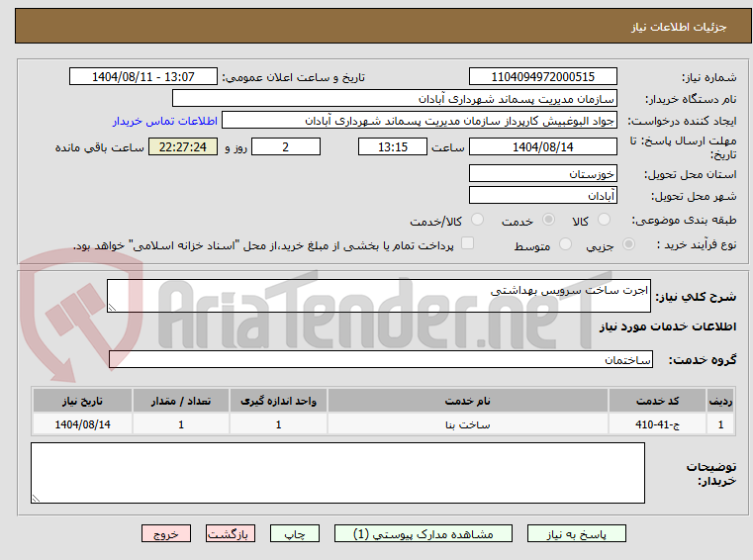Click the table date cell 1404/08/14
The height and width of the screenshot is (560, 753).
(82, 424)
